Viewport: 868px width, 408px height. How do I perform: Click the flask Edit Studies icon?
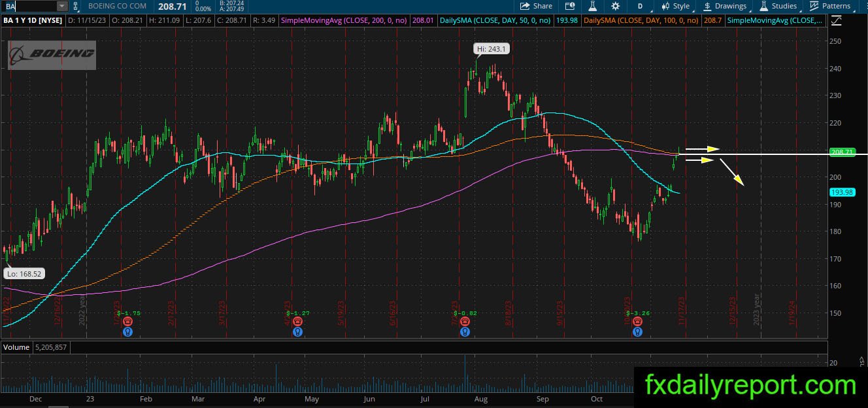(593, 6)
